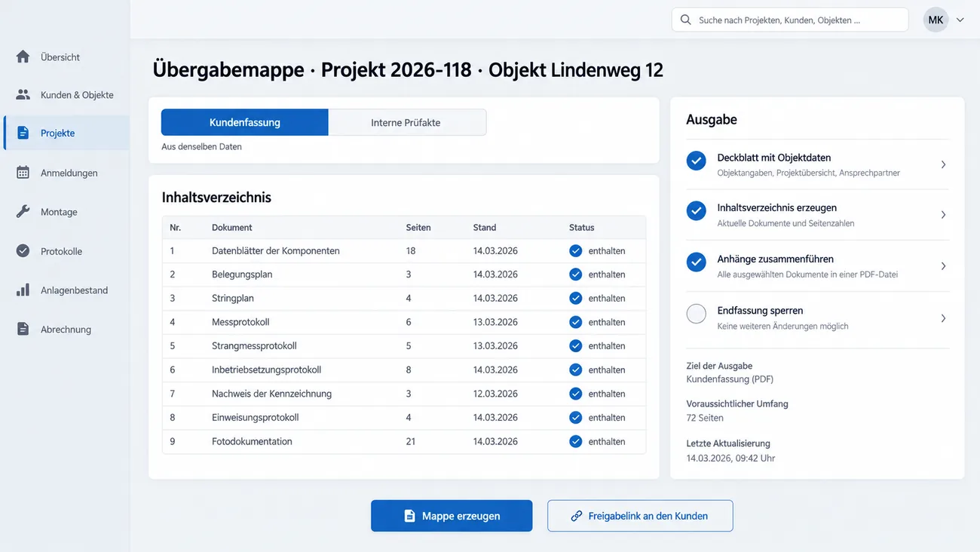Toggle the Anhänge zusammenführen checkmark
Viewport: 980px width, 552px height.
click(x=697, y=262)
